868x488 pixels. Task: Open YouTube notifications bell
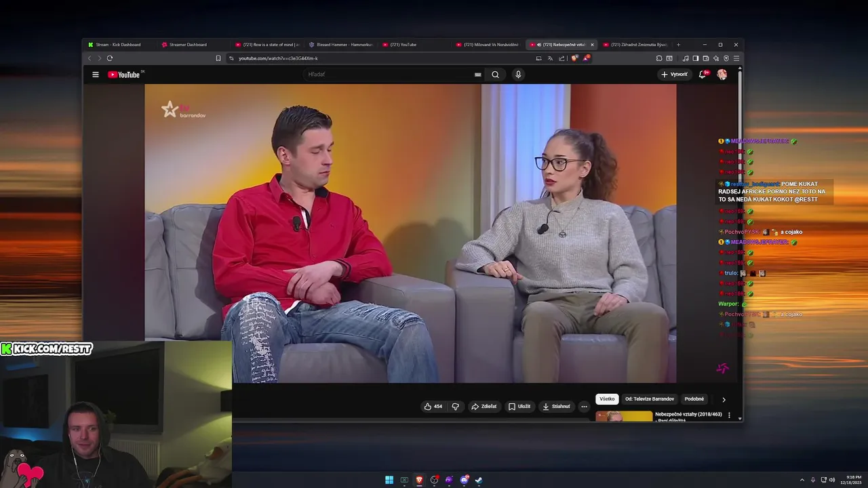pyautogui.click(x=703, y=75)
